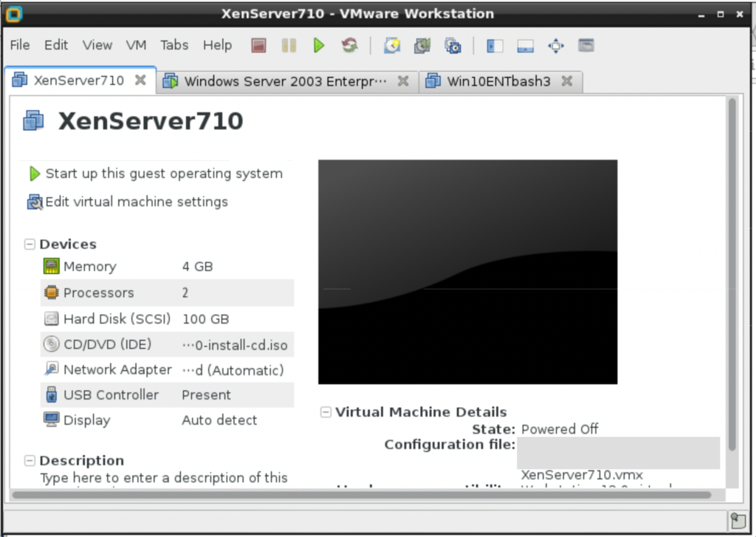Image resolution: width=756 pixels, height=537 pixels.
Task: Click the install-cd.iso CD/DVD value
Action: point(235,345)
